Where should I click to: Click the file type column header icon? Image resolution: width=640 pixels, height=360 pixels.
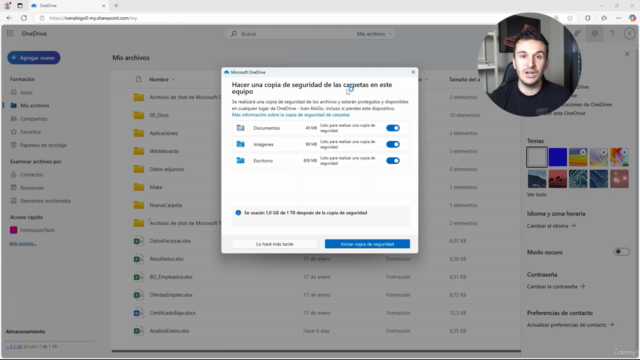coord(138,79)
